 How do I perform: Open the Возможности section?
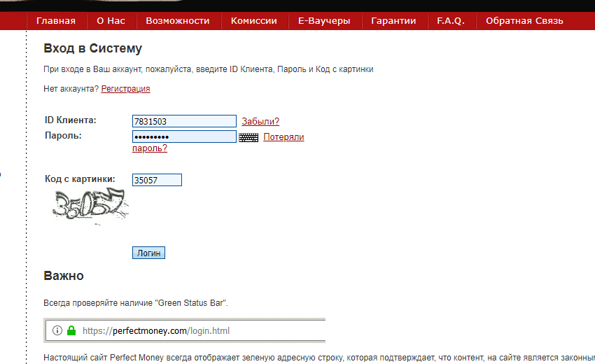(x=178, y=21)
